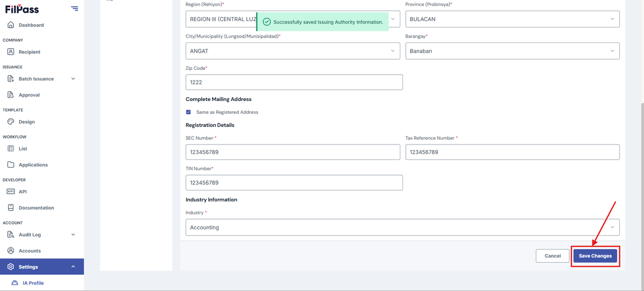The height and width of the screenshot is (291, 644).
Task: Click the Design palette icon
Action: pyautogui.click(x=11, y=122)
